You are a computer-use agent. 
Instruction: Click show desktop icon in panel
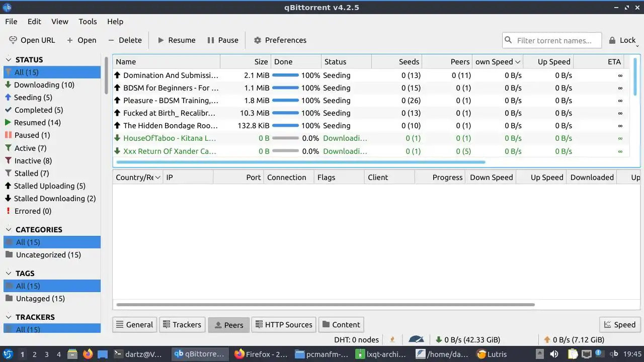pyautogui.click(x=103, y=354)
